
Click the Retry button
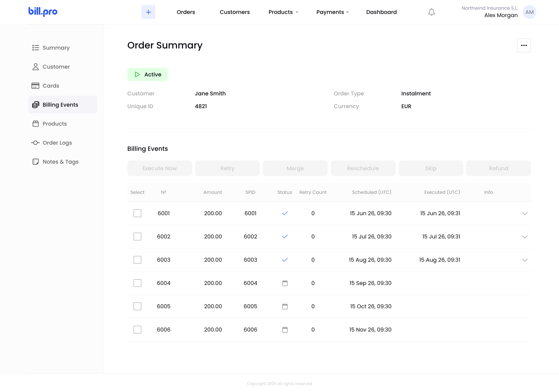click(227, 168)
